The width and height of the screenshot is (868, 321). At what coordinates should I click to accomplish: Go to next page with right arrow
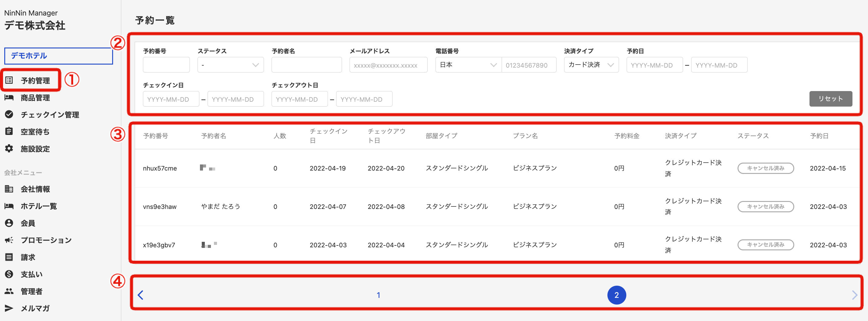point(854,295)
